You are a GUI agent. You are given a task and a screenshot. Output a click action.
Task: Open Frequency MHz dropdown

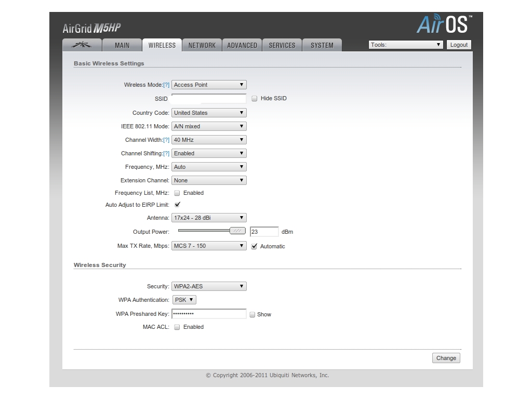209,167
